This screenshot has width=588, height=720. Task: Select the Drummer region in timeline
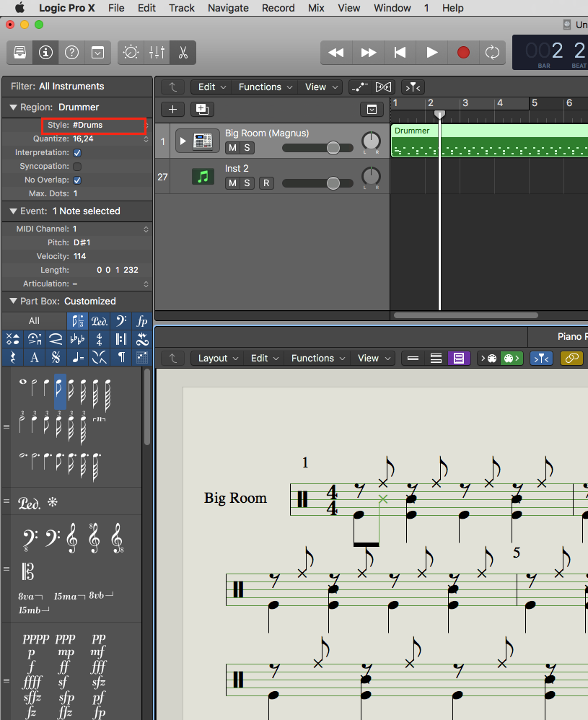coord(490,141)
